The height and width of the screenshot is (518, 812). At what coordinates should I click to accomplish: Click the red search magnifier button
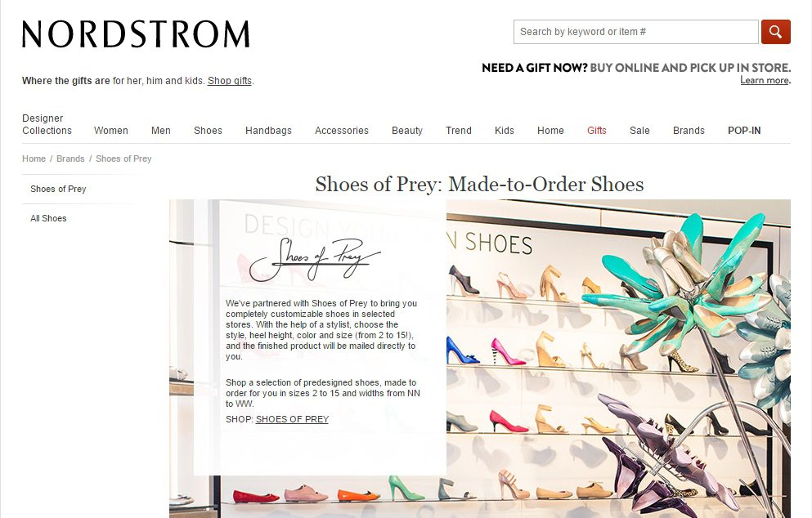(x=775, y=32)
